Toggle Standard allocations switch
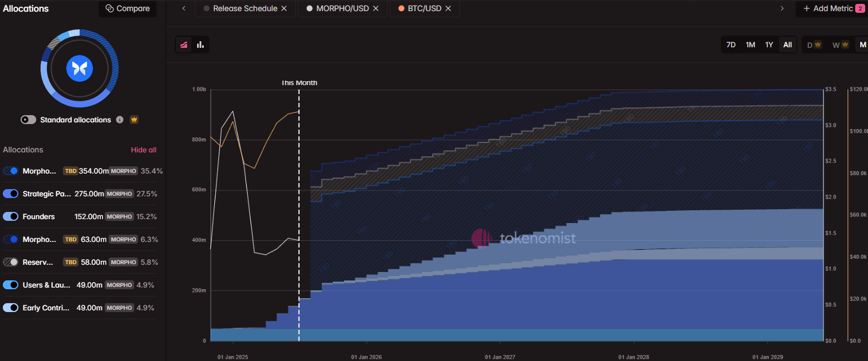The width and height of the screenshot is (868, 361). pos(28,120)
